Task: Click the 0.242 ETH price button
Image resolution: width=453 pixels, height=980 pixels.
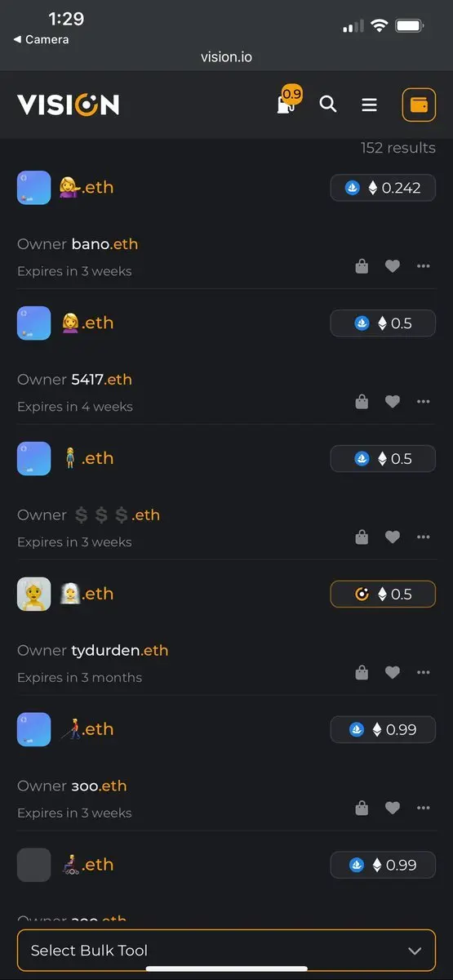Action: coord(383,188)
